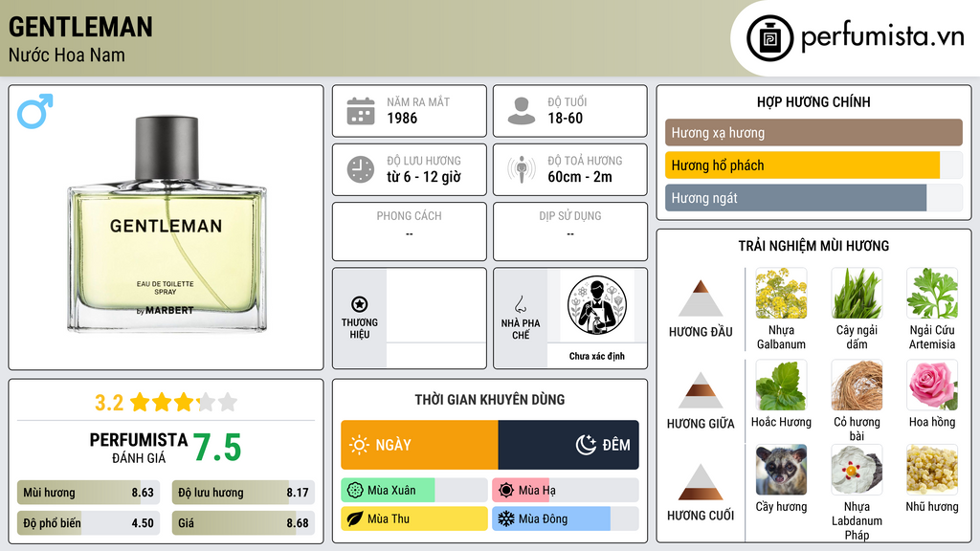Click the Nhựa Labdanum Pháp note image

point(857,470)
